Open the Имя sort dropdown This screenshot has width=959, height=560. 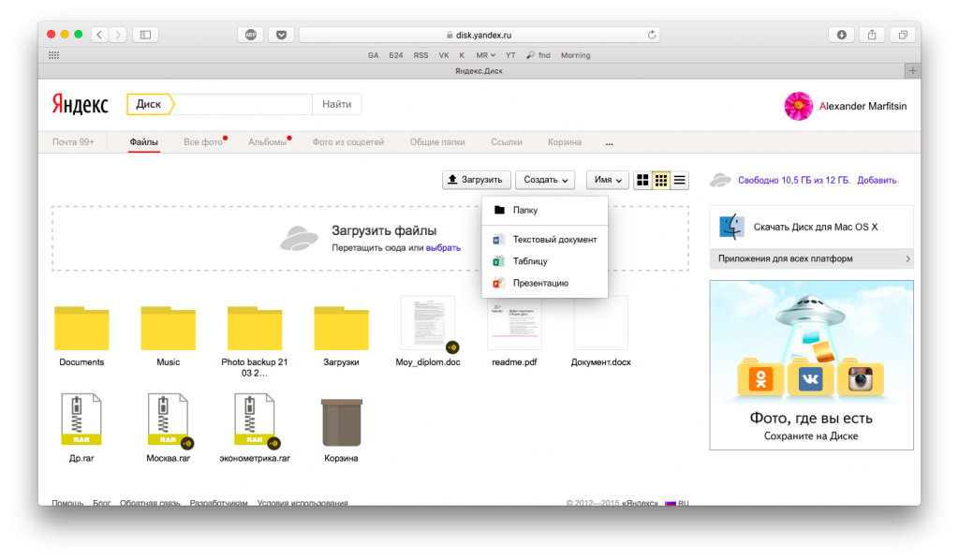pos(608,180)
